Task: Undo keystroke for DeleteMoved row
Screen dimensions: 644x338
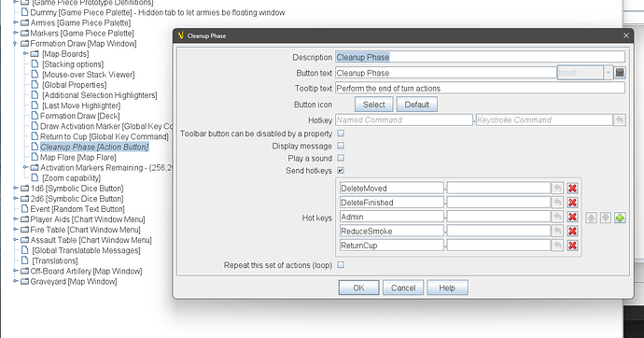Action: coord(557,188)
